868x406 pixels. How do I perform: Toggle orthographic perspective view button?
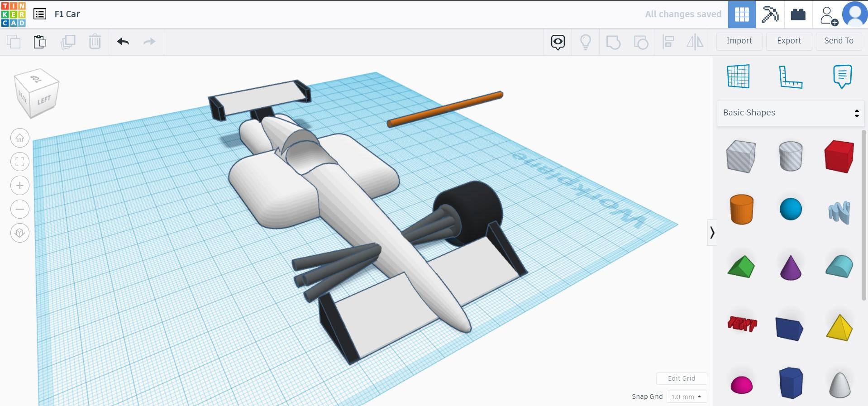[x=20, y=233]
